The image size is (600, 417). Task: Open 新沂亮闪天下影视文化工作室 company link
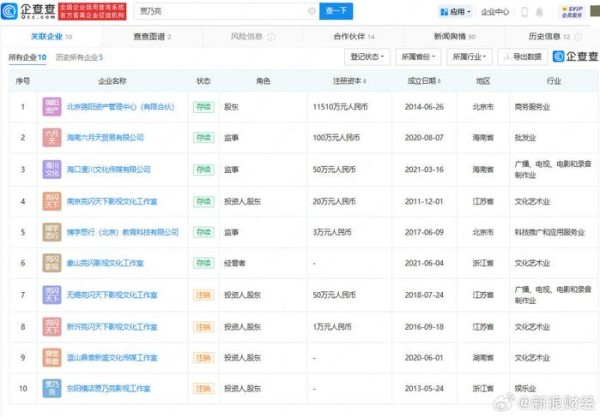click(x=112, y=326)
